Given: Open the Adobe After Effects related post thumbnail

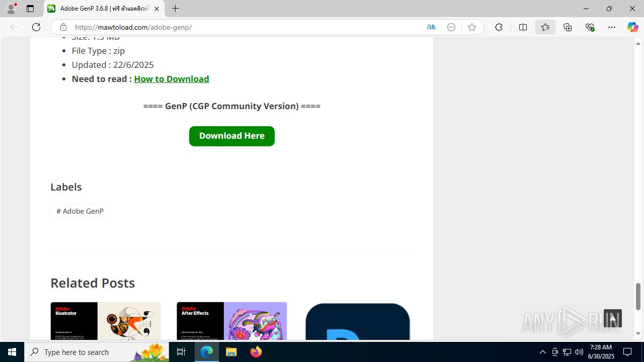Looking at the screenshot, I should click(x=232, y=321).
